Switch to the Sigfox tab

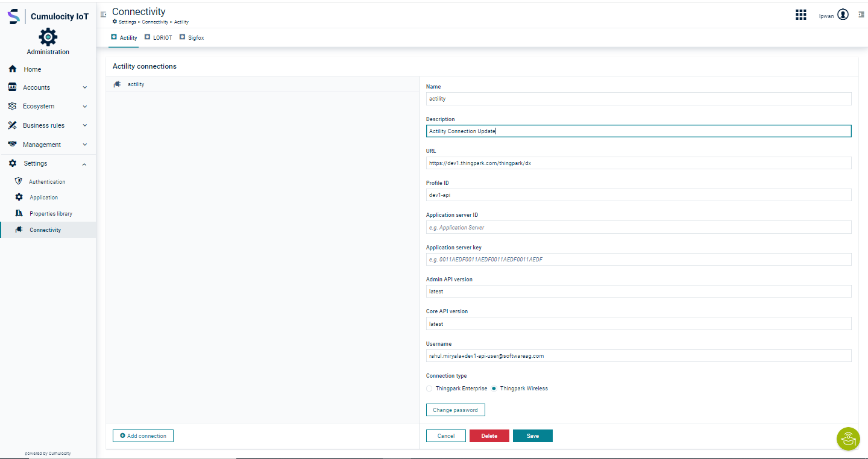[x=192, y=37]
